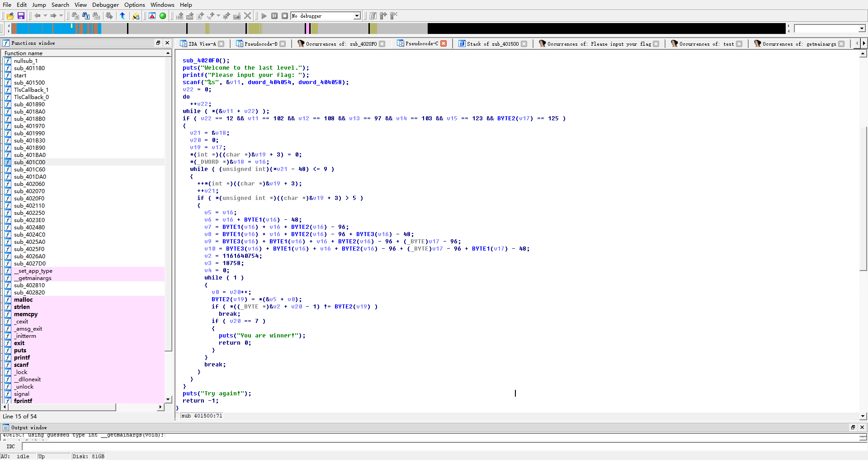Close the Output window panel

(x=862, y=427)
